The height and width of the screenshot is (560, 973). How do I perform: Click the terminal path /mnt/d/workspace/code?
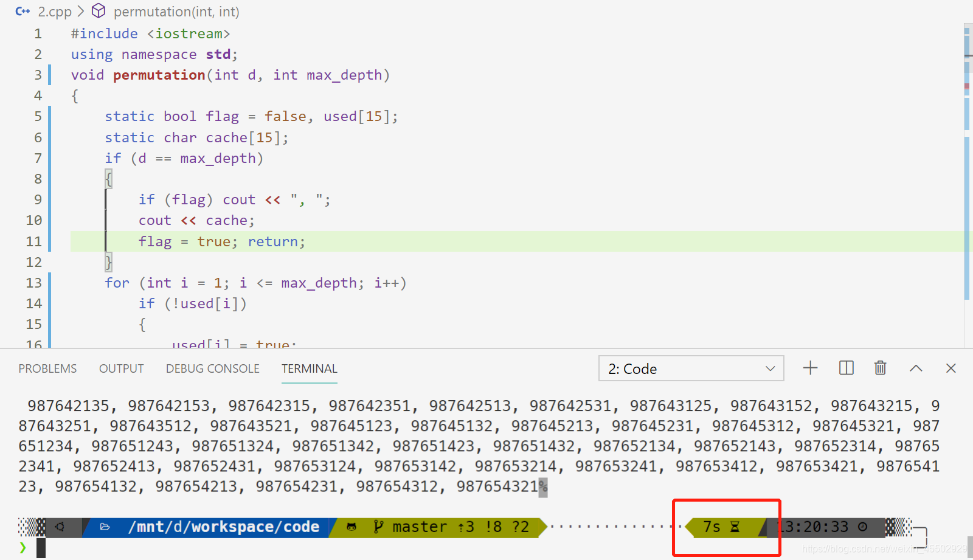pos(223,527)
